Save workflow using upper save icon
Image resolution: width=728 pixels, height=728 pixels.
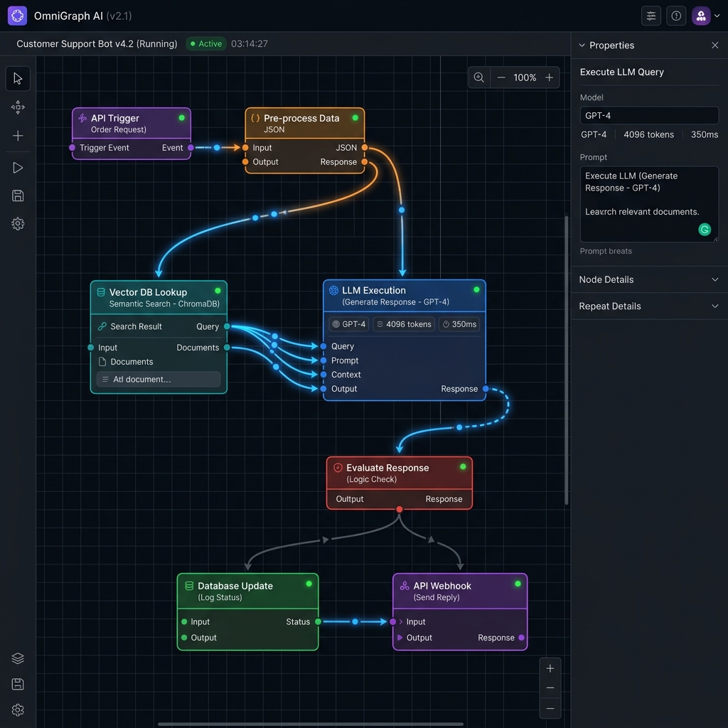[18, 196]
